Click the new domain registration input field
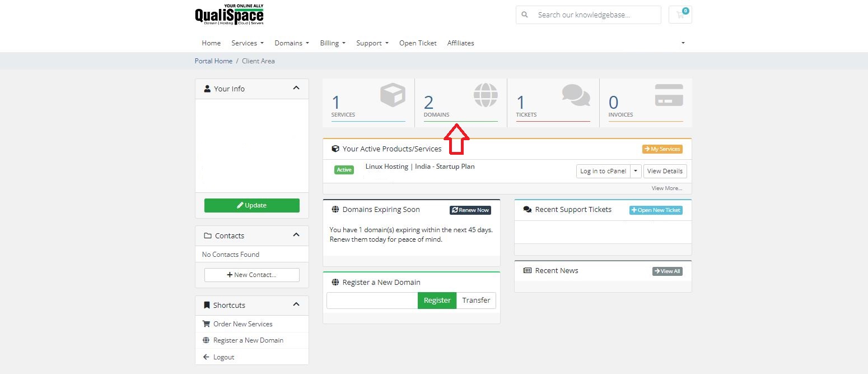The image size is (868, 374). pyautogui.click(x=371, y=300)
